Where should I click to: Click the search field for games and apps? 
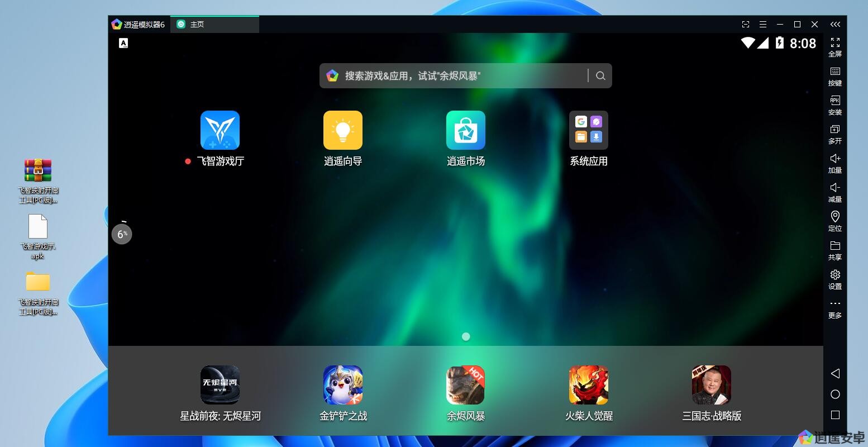(458, 76)
